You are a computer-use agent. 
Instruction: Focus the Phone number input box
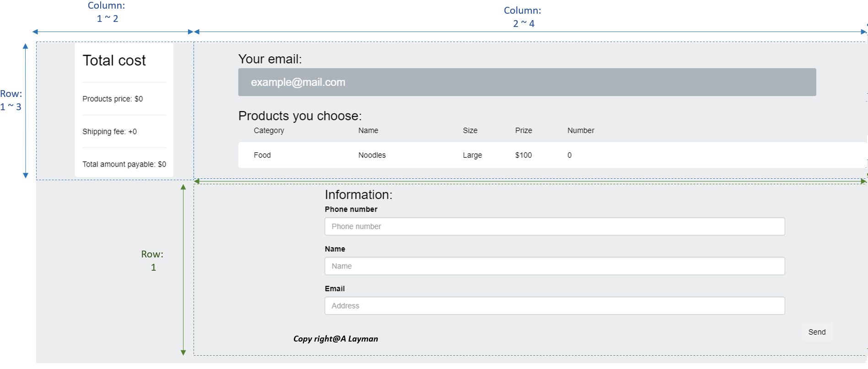click(x=554, y=226)
